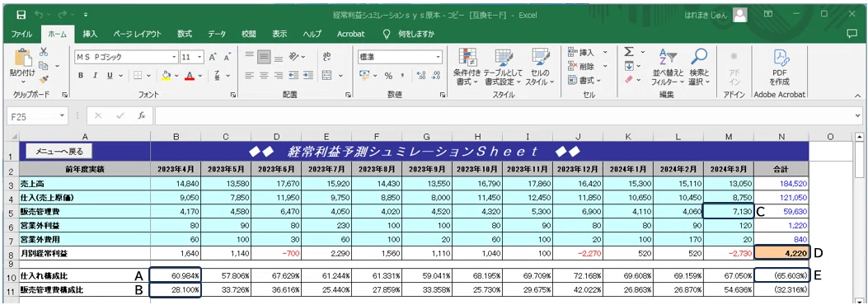Viewport: 868px width, 305px height.
Task: Open the Name Box dropdown next to F25
Action: (63, 115)
